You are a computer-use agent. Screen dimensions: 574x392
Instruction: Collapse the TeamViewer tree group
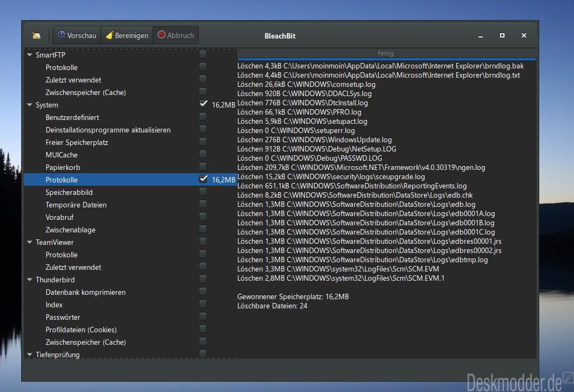[30, 242]
